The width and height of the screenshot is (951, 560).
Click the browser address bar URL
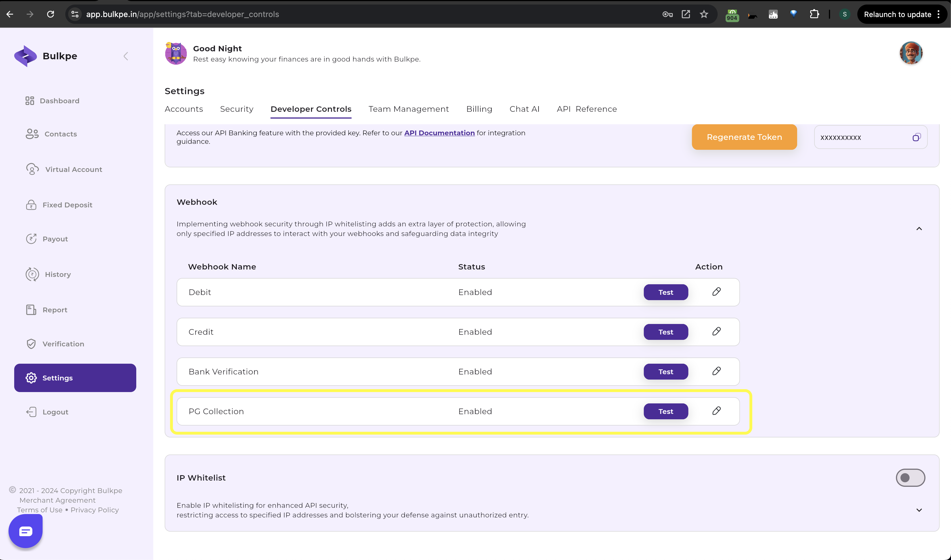click(x=182, y=14)
